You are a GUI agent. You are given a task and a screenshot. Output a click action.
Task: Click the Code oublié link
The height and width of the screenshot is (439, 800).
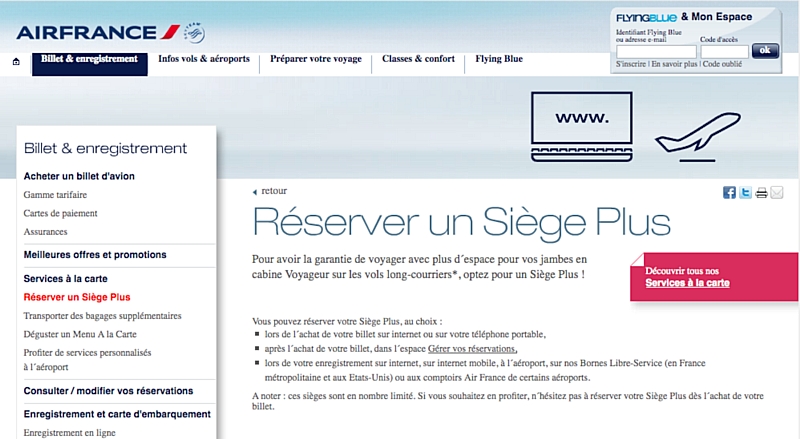pos(722,64)
